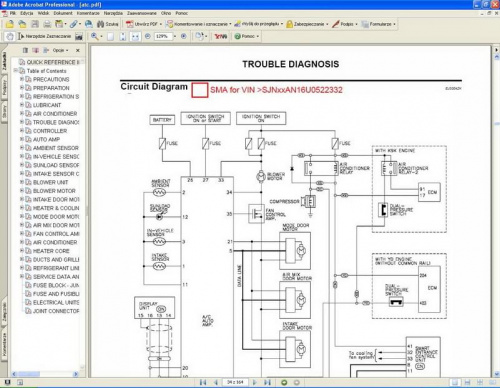The height and width of the screenshot is (388, 500).
Task: Open the Narzędzia menu
Action: coord(113,13)
